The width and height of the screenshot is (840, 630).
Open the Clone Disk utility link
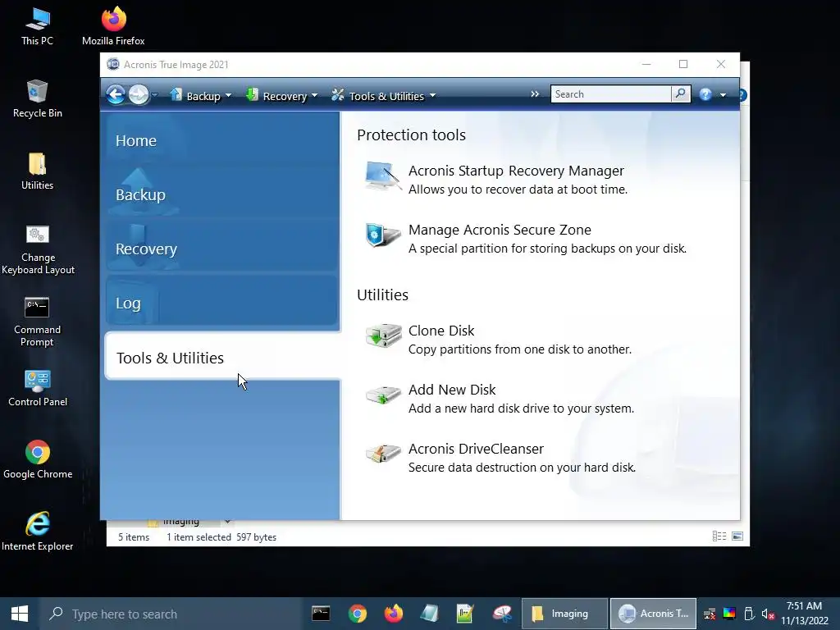pyautogui.click(x=441, y=331)
